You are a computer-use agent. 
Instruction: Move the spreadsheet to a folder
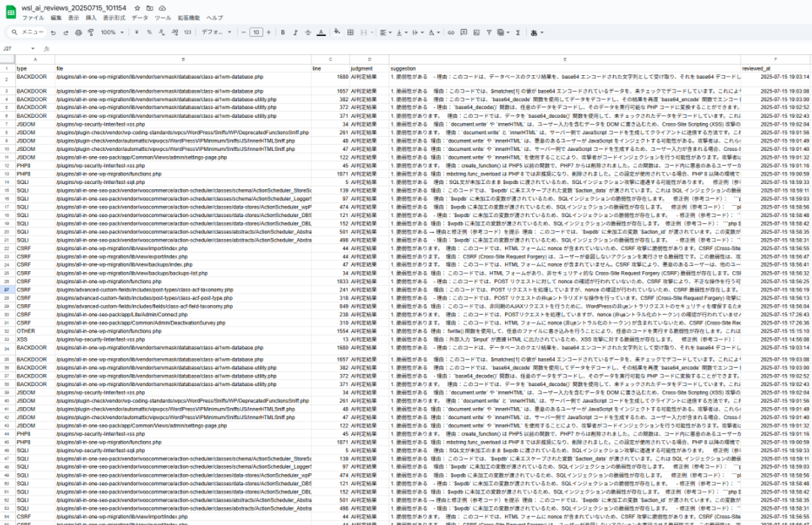pos(149,8)
